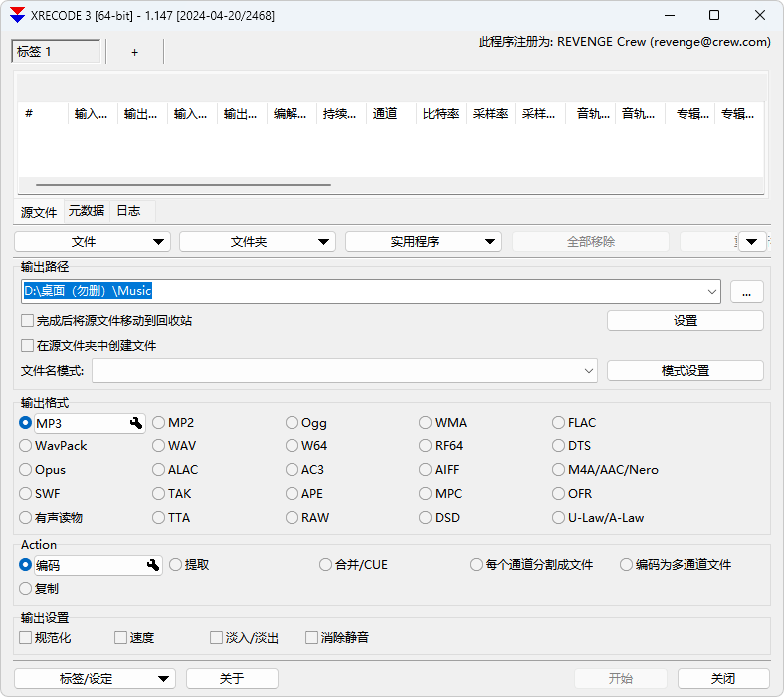Switch to the 标签 1 tab

coord(56,52)
